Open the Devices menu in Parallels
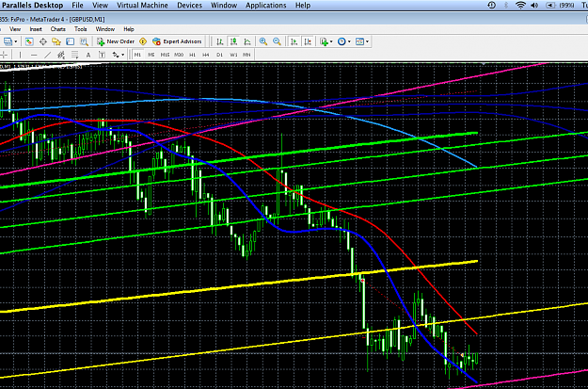Screen dimensions: 588x389 click(189, 6)
